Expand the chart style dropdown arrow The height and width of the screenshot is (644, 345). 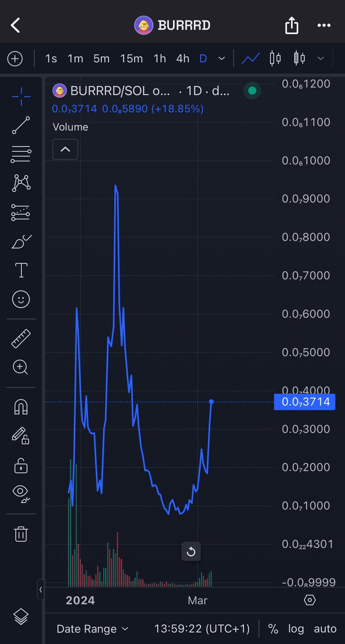(321, 58)
